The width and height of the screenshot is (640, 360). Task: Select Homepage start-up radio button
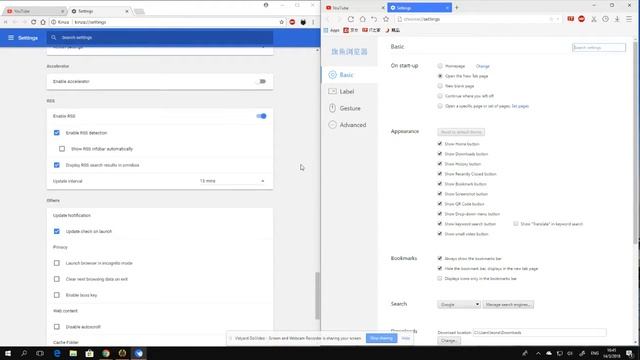coord(440,66)
